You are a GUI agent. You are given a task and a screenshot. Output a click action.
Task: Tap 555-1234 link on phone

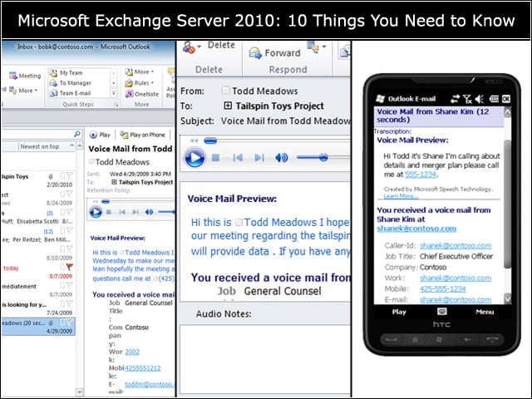point(421,175)
